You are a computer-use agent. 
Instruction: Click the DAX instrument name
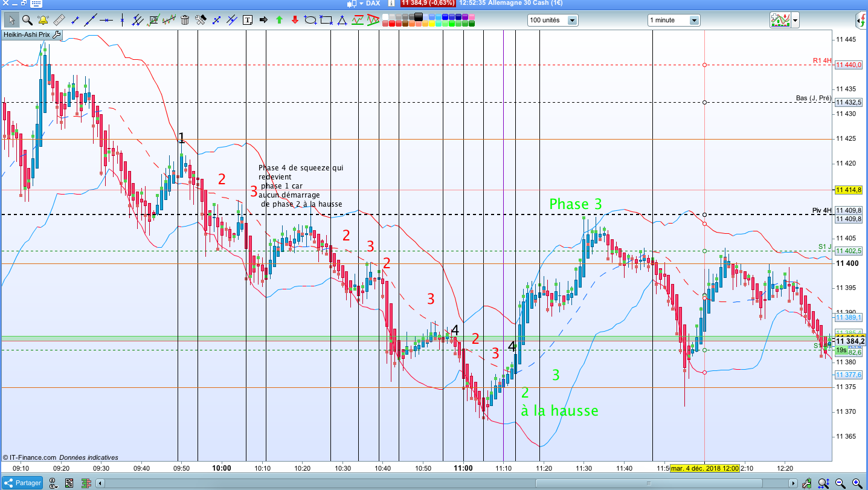(x=373, y=4)
